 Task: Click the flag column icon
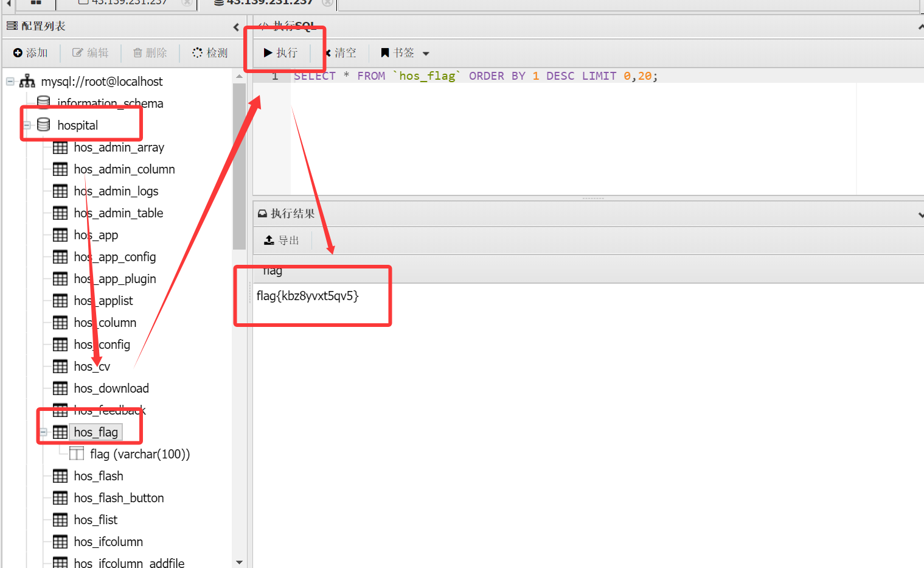coord(77,454)
